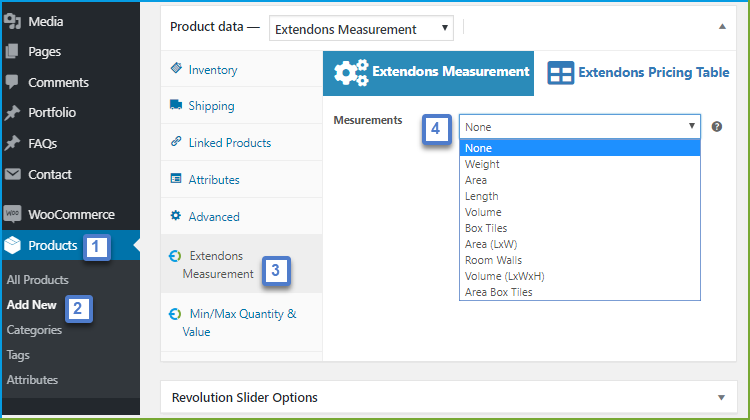The width and height of the screenshot is (750, 420).
Task: Open the Extendons Measurement top tab
Action: point(431,72)
